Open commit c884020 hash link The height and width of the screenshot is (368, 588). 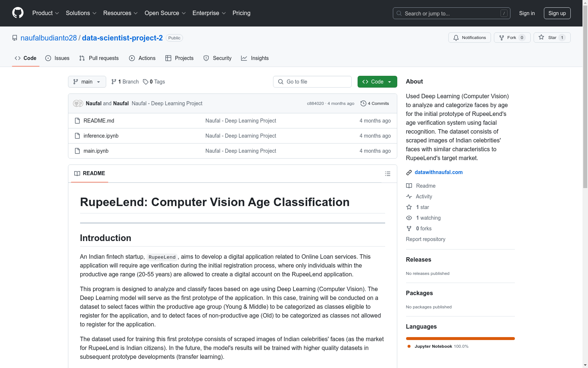[315, 103]
